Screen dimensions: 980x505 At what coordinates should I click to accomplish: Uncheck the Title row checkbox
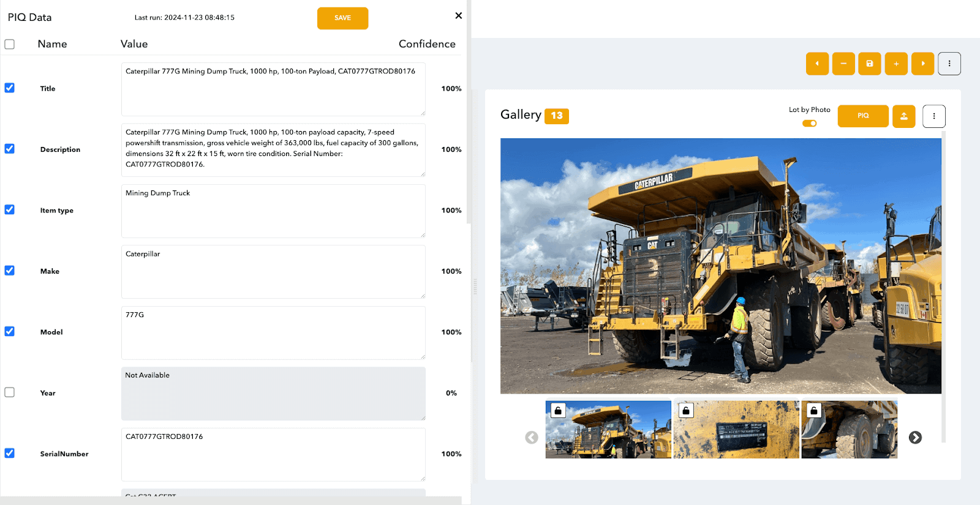point(10,88)
